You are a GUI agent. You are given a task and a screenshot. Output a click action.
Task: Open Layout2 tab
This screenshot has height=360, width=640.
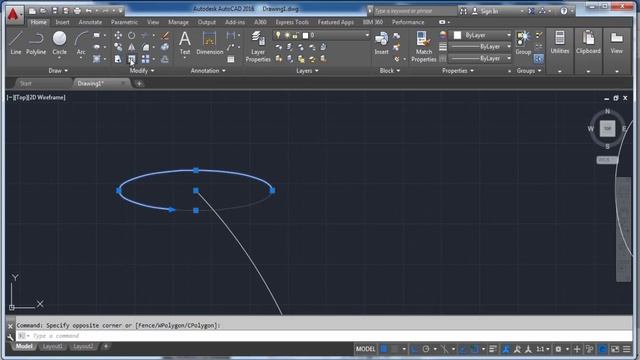[83, 347]
